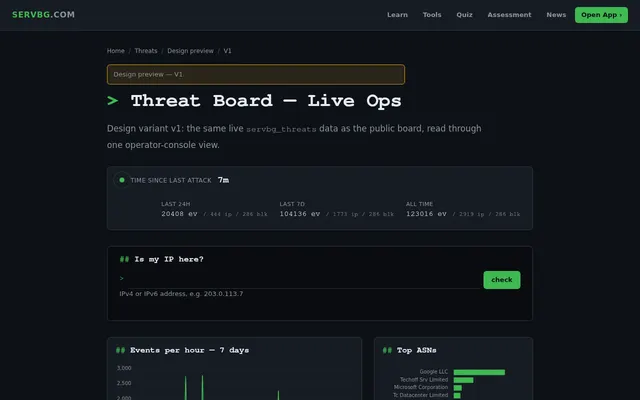The width and height of the screenshot is (640, 400).
Task: Select the TIME SINCE LAST ATTACK label
Action: pyautogui.click(x=171, y=180)
